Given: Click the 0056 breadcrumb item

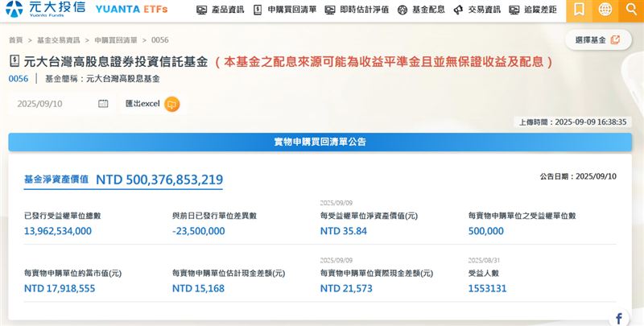Looking at the screenshot, I should pyautogui.click(x=159, y=39).
